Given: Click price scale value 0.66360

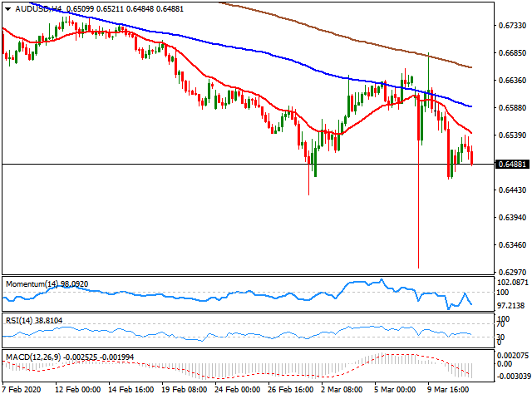Looking at the screenshot, I should point(512,81).
